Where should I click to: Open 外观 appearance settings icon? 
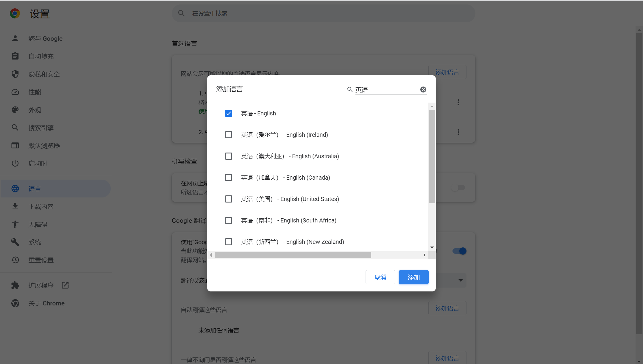pos(15,110)
